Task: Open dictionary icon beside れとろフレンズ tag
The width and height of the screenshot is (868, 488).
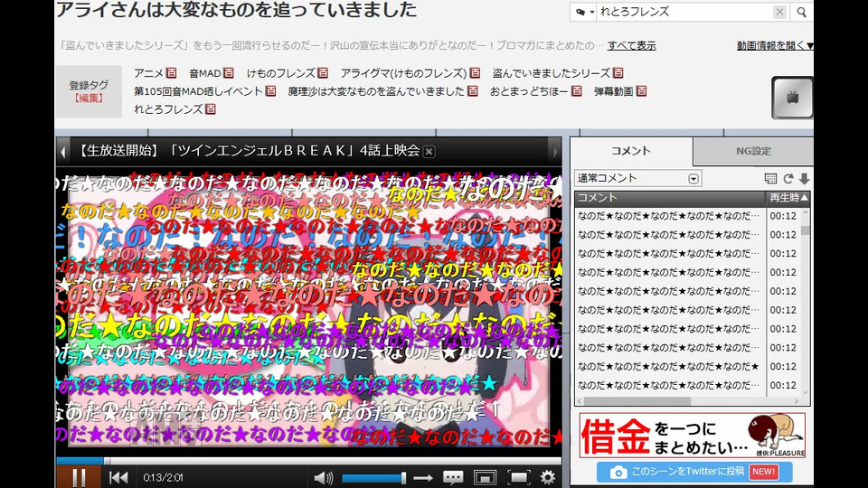Action: tap(211, 109)
